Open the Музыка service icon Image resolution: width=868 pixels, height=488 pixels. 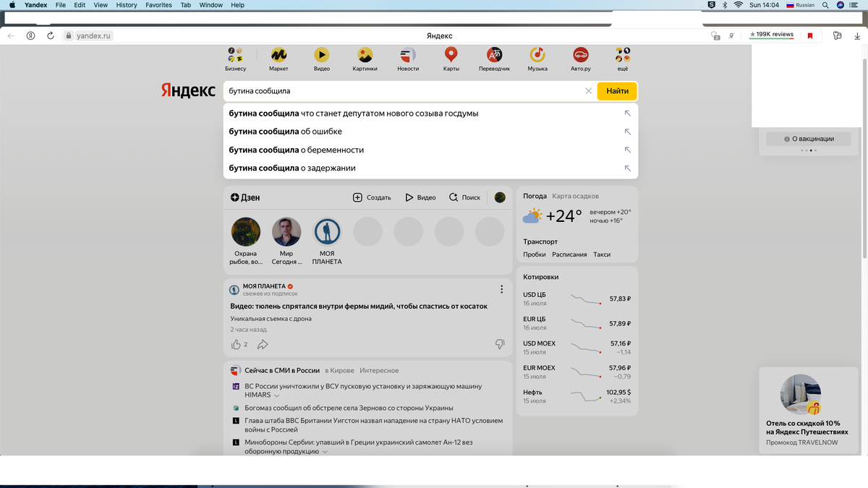point(537,55)
